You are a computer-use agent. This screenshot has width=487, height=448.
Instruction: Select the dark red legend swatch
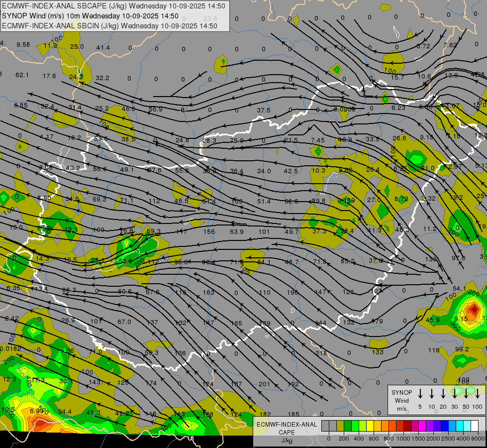(x=407, y=426)
